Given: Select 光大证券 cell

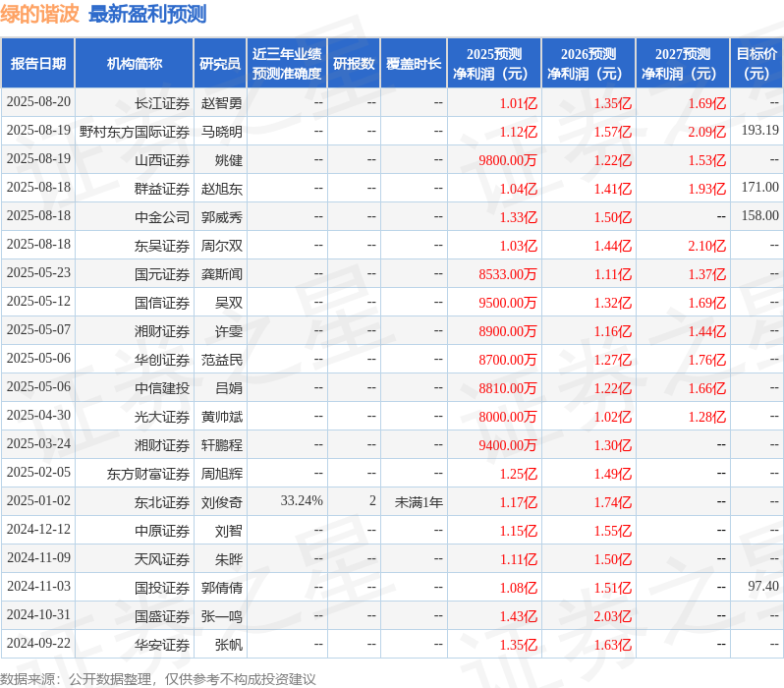Looking at the screenshot, I should tap(162, 418).
